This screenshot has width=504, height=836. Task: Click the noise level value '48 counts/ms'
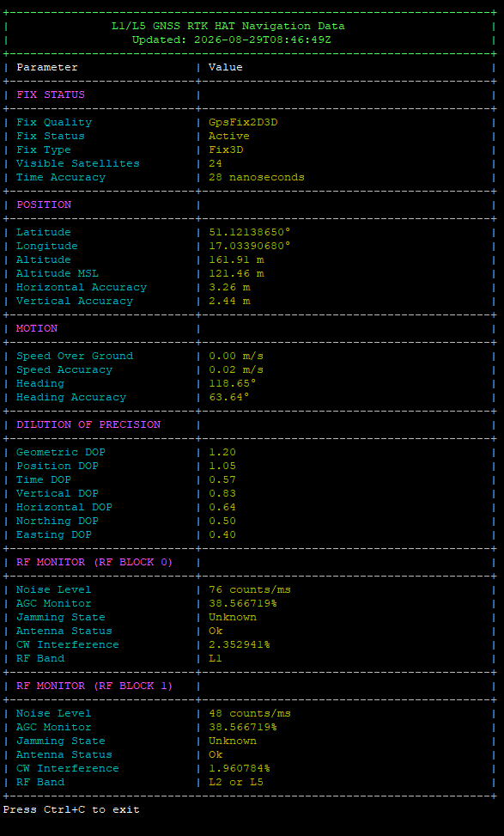pyautogui.click(x=250, y=713)
